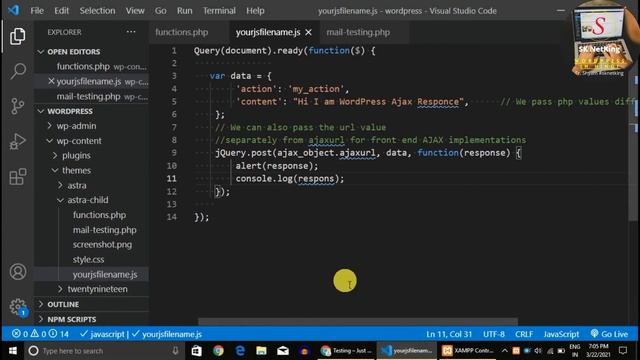640x360 pixels.
Task: Click the volume icon in system tray
Action: pos(538,351)
